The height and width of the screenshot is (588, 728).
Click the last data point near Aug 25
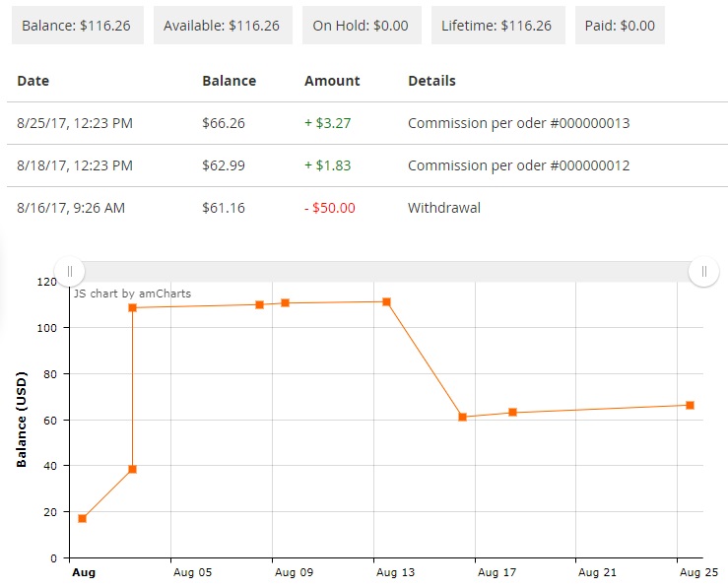690,405
